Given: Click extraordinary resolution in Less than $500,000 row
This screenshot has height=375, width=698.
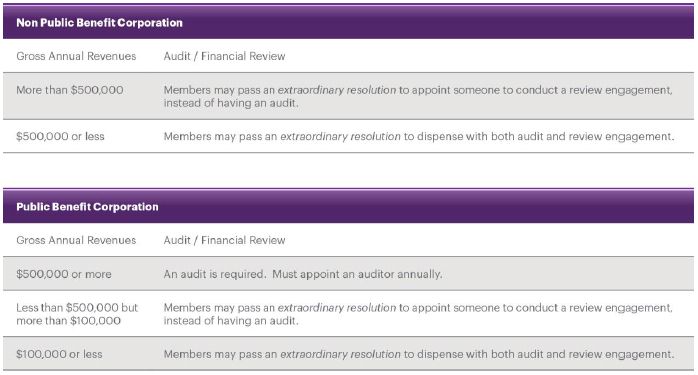Looking at the screenshot, I should click(x=337, y=308).
